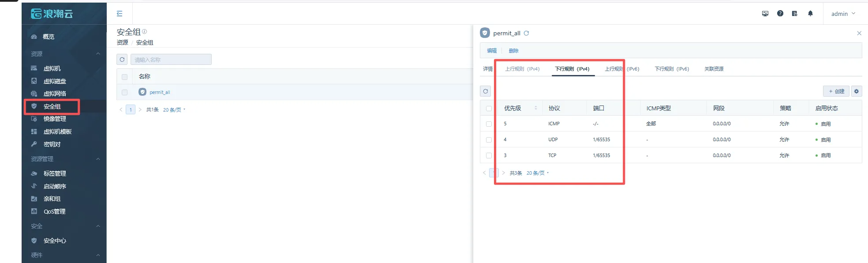Open 安全中心 in the sidebar
This screenshot has height=263, width=868.
coord(55,240)
